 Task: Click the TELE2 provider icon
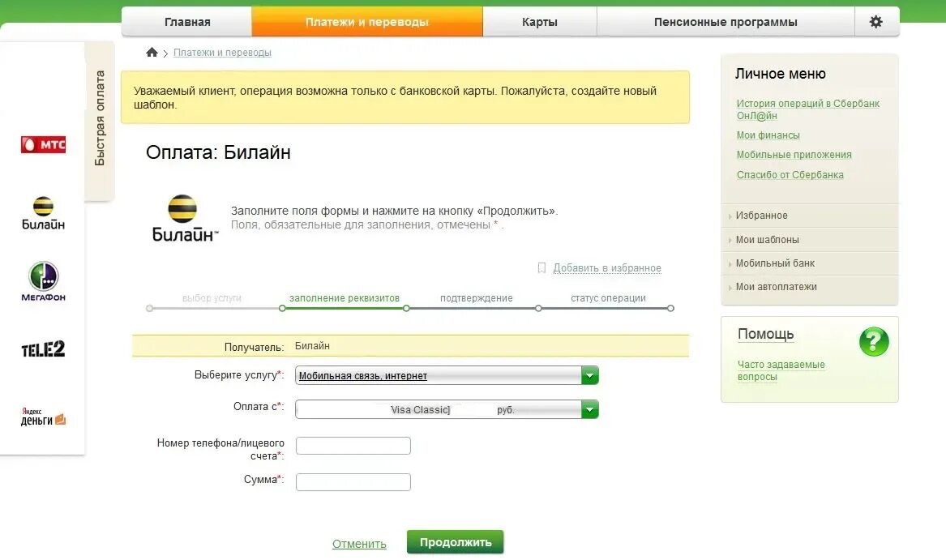pyautogui.click(x=42, y=348)
